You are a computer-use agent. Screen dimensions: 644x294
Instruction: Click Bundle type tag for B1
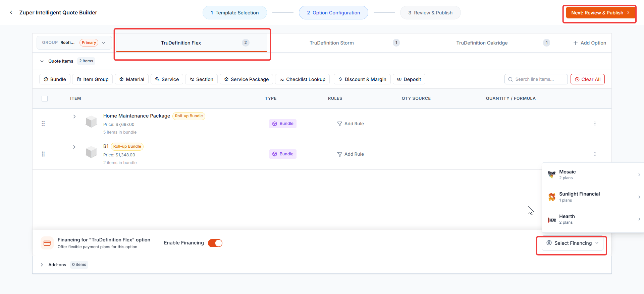pyautogui.click(x=283, y=154)
